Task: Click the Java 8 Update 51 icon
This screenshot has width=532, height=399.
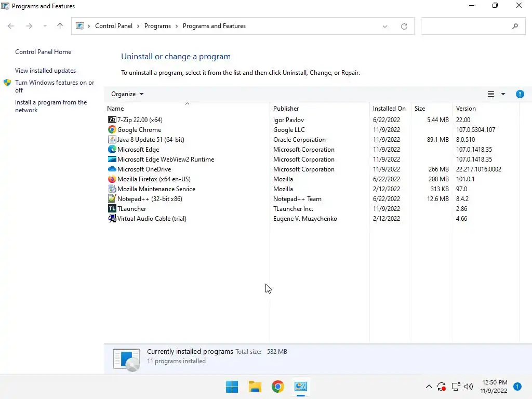Action: point(112,139)
